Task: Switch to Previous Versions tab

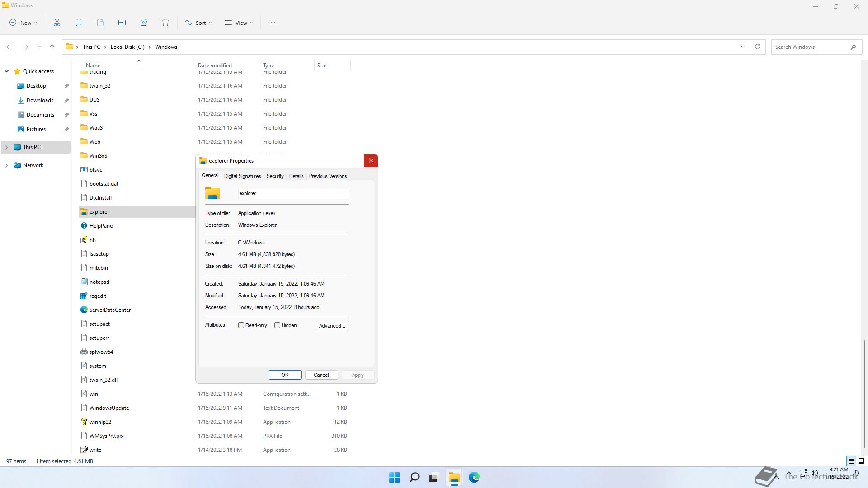Action: point(328,176)
